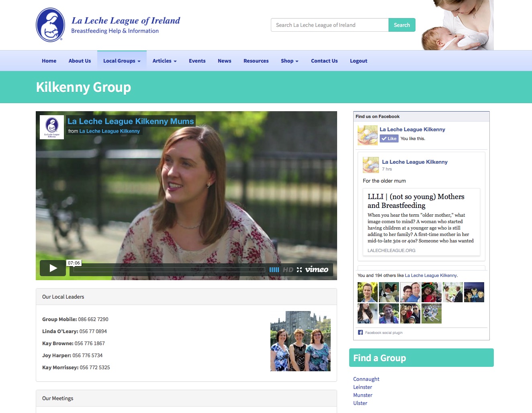Image resolution: width=532 pixels, height=413 pixels.
Task: Open Vimeo via the vimeo logo
Action: pos(317,269)
